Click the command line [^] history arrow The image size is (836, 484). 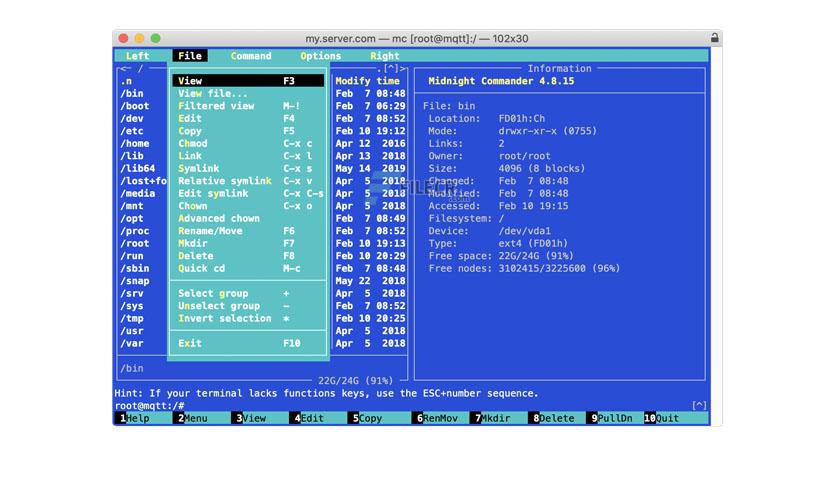(699, 406)
